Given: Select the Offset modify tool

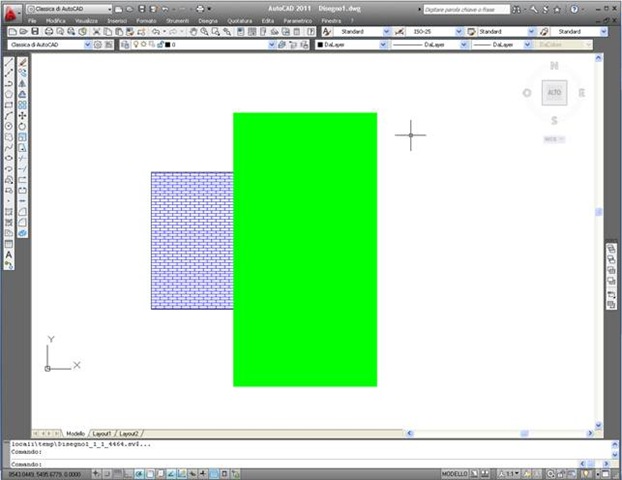Looking at the screenshot, I should (x=22, y=94).
